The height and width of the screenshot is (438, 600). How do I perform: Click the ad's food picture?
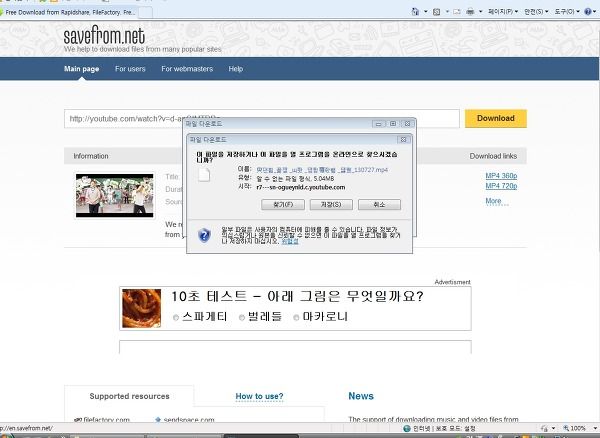click(x=142, y=308)
